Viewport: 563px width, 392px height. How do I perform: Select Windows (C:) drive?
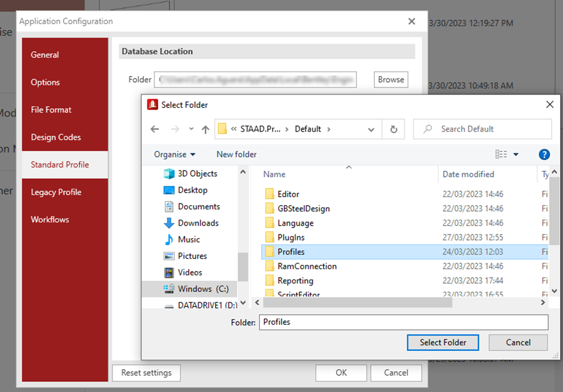tap(203, 288)
